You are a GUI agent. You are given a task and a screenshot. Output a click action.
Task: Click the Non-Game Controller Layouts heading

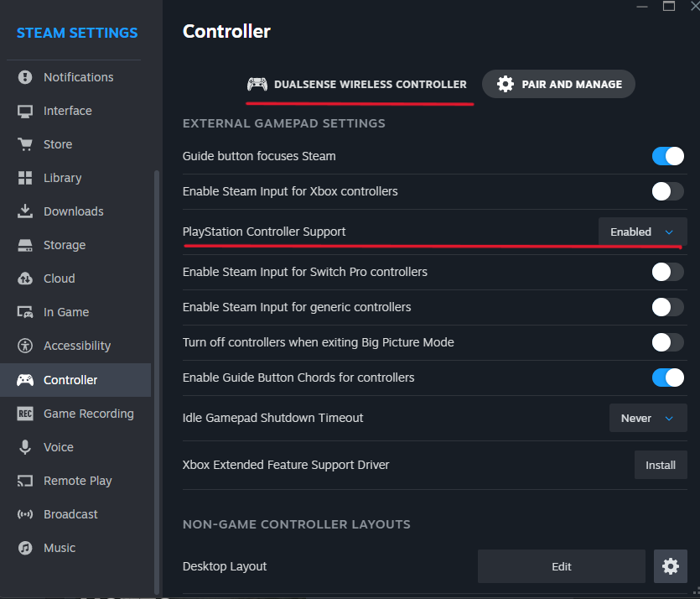coord(297,524)
